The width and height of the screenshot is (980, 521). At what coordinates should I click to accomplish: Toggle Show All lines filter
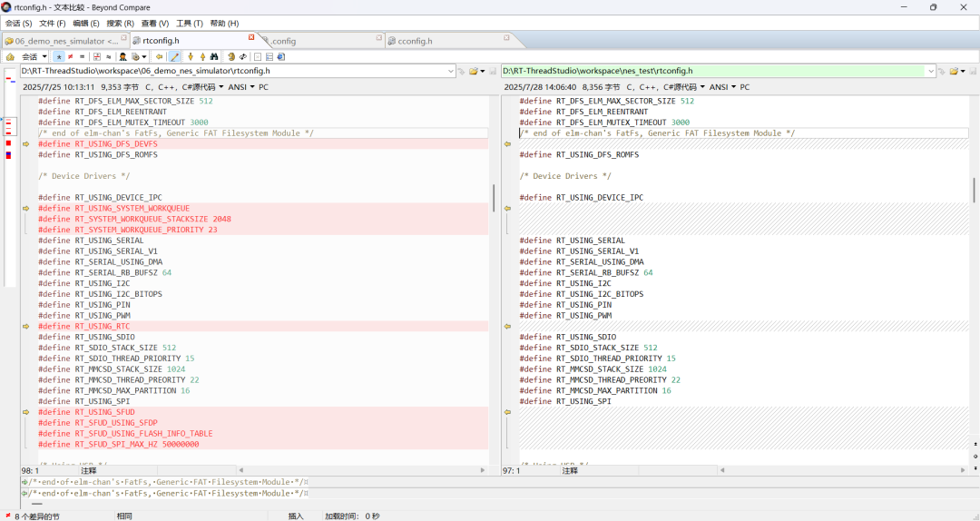(x=59, y=56)
